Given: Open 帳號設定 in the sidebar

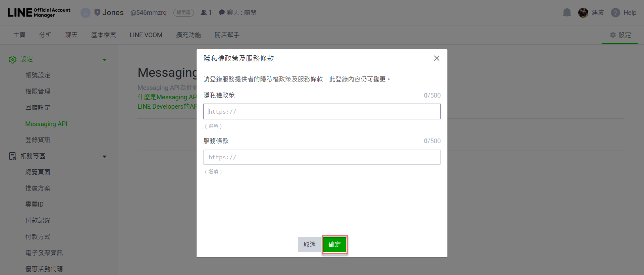Looking at the screenshot, I should (38, 75).
